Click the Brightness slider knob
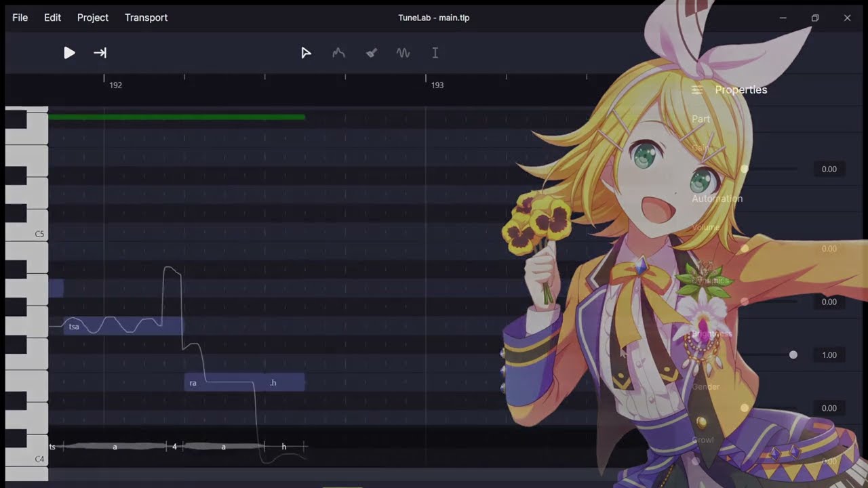The height and width of the screenshot is (488, 868). [793, 355]
